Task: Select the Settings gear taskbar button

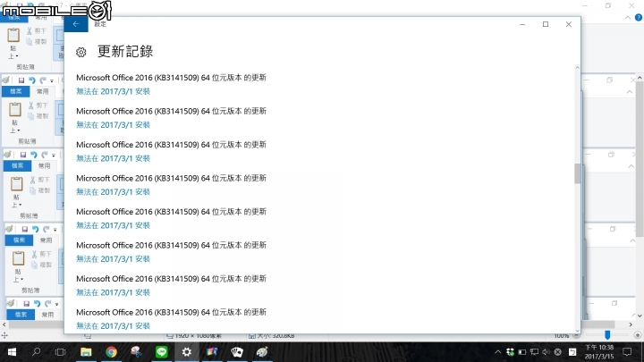Action: pyautogui.click(x=187, y=352)
